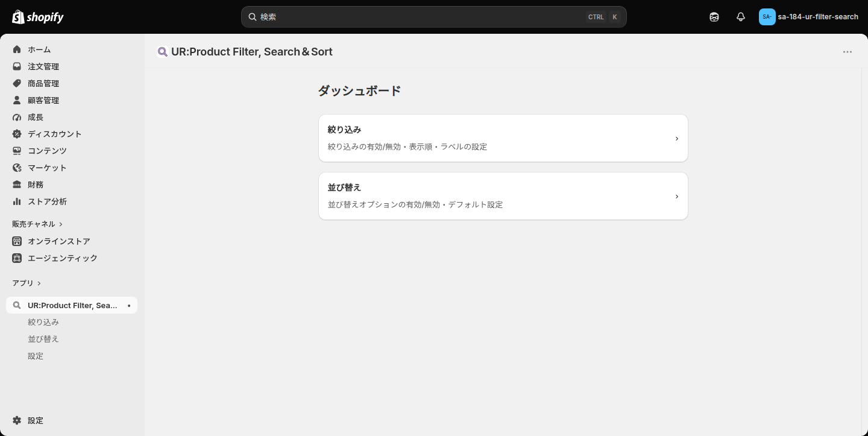Click the 財務 bank icon
868x436 pixels.
pyautogui.click(x=17, y=185)
